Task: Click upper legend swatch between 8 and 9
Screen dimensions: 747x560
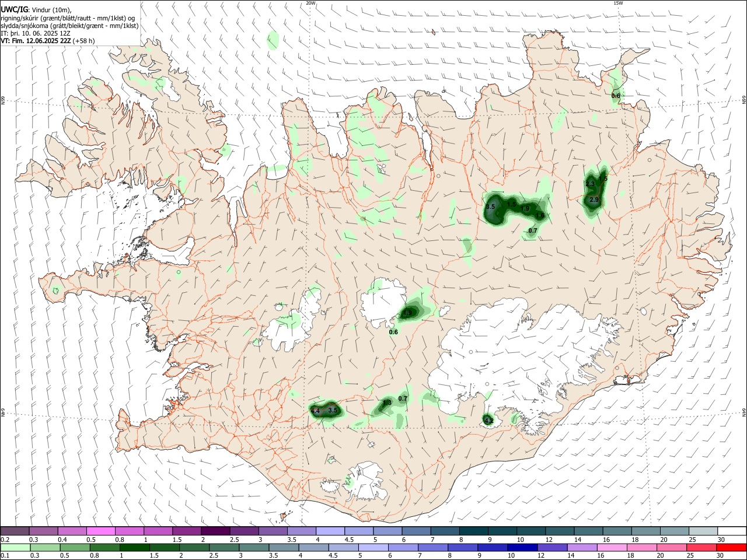Action: pos(473,531)
